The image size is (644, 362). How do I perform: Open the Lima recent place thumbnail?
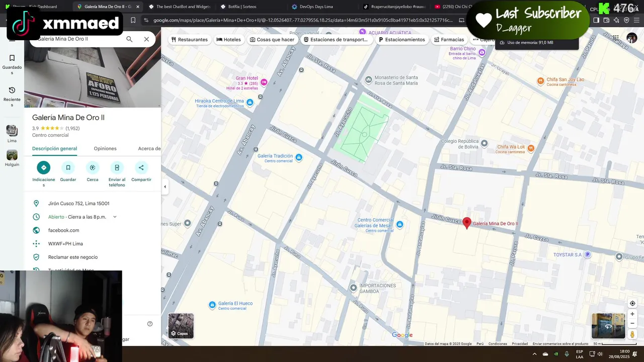pyautogui.click(x=12, y=134)
